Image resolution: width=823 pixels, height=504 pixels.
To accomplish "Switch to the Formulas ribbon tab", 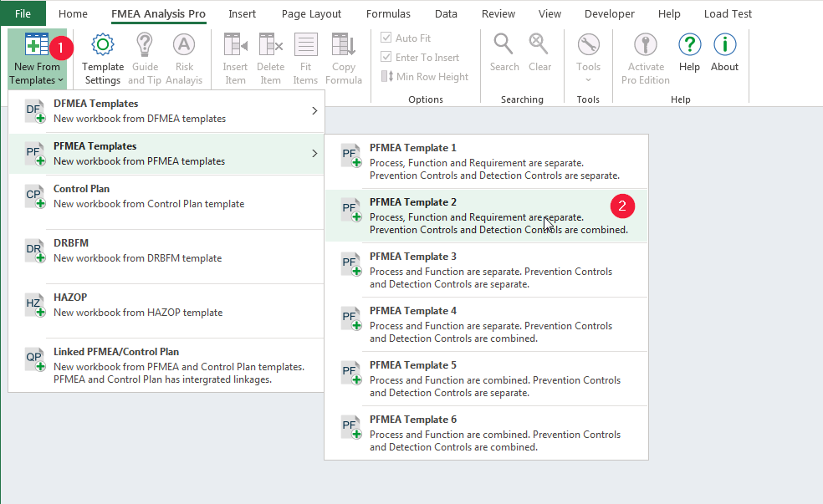I will 387,13.
